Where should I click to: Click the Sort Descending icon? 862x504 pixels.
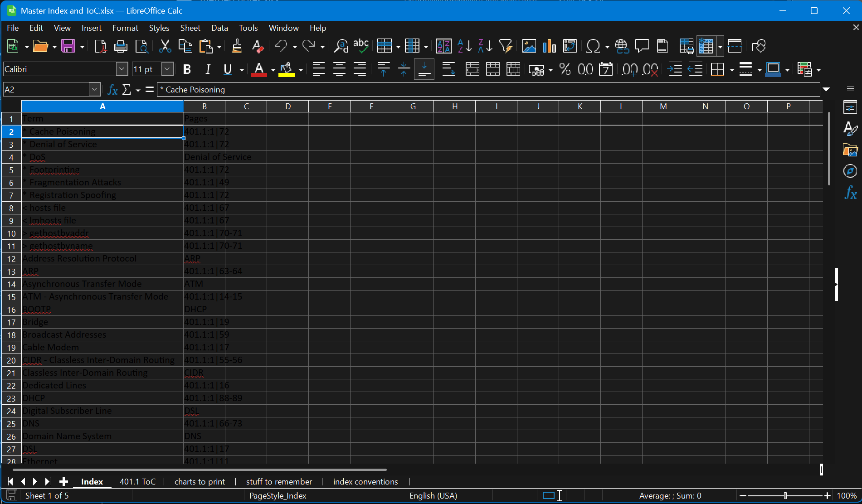coord(485,46)
